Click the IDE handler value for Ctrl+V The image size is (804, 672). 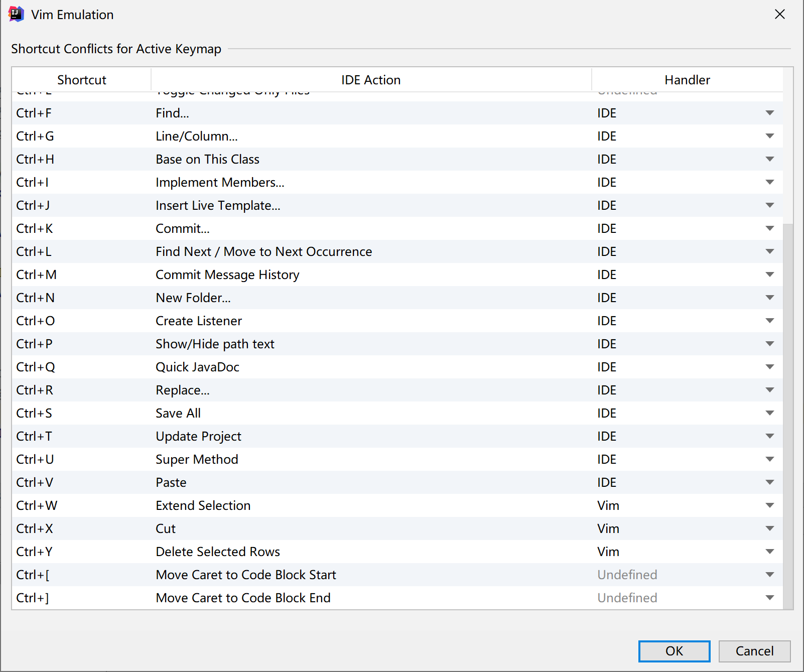click(x=607, y=482)
